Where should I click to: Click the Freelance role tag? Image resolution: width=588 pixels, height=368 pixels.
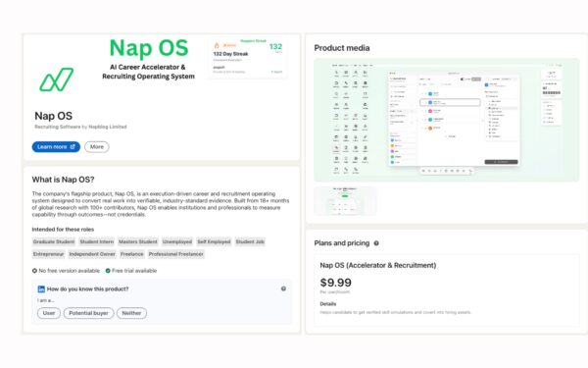tap(131, 254)
